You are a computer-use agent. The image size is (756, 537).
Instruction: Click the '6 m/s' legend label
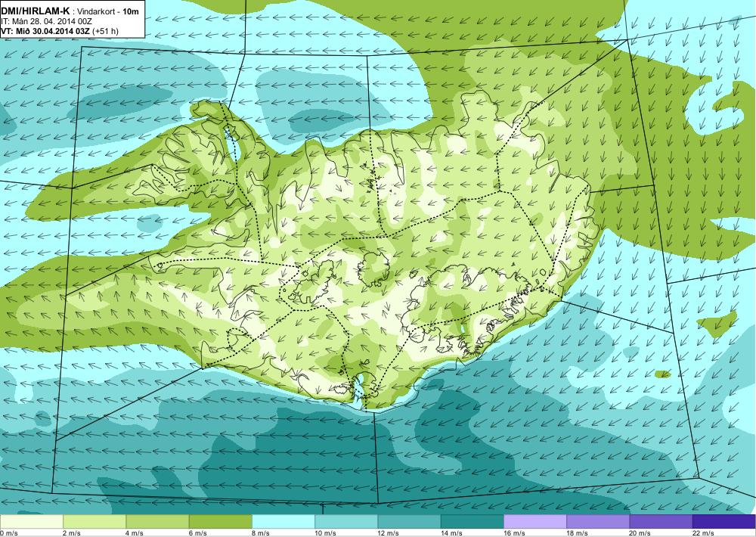197,533
